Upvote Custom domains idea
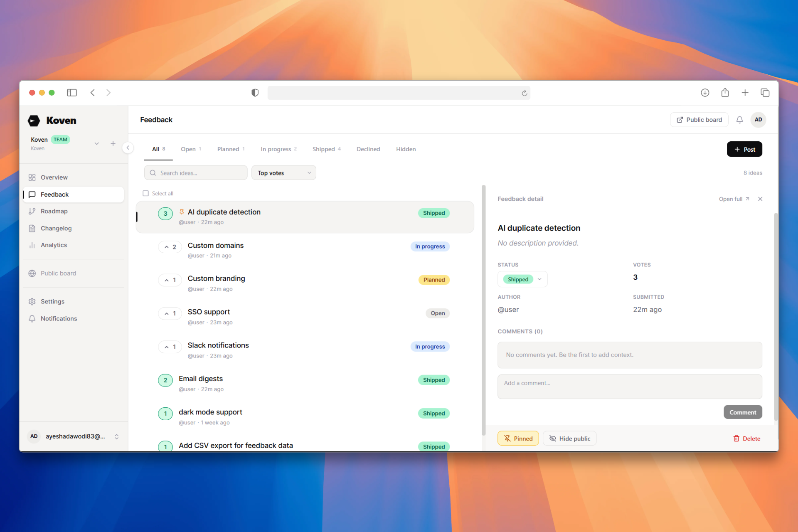 (x=170, y=247)
